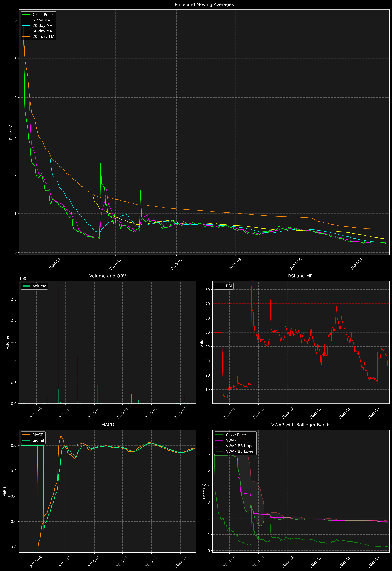This screenshot has height=571, width=392.
Task: Click the '30' tick on RSI chart
Action: coord(208,361)
